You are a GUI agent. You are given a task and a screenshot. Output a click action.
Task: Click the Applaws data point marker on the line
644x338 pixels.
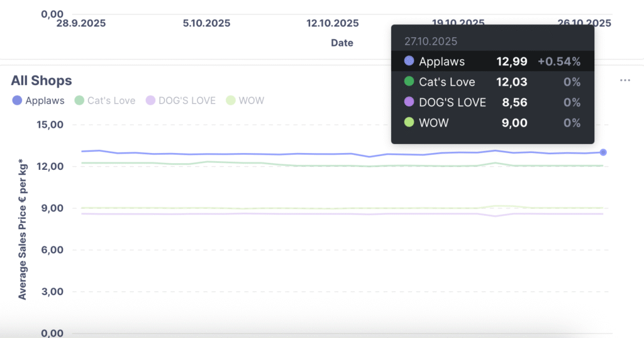pos(603,152)
